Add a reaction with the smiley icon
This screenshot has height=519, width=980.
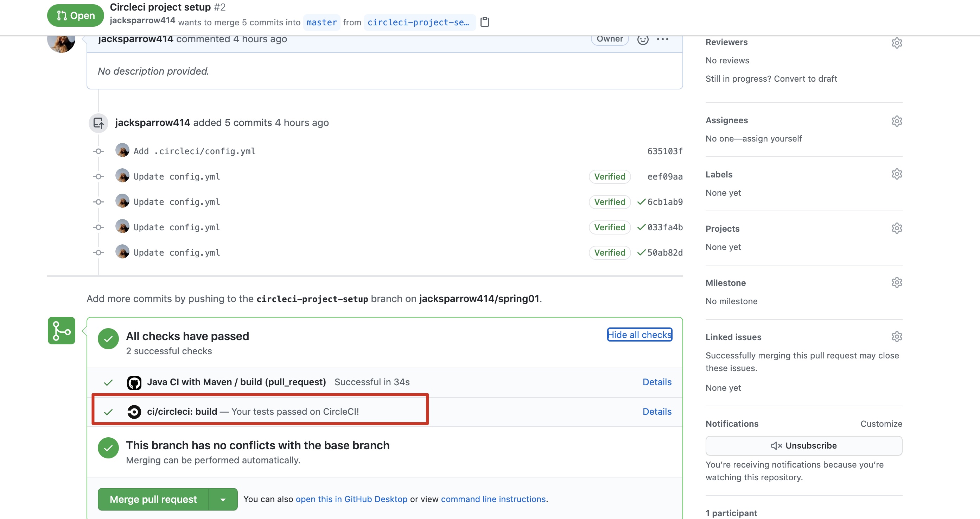point(643,39)
